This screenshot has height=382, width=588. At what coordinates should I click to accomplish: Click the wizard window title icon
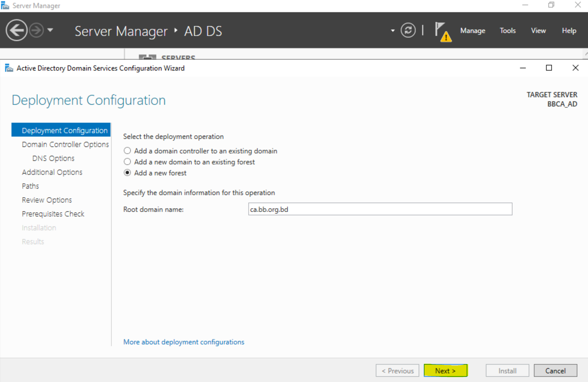[x=9, y=68]
